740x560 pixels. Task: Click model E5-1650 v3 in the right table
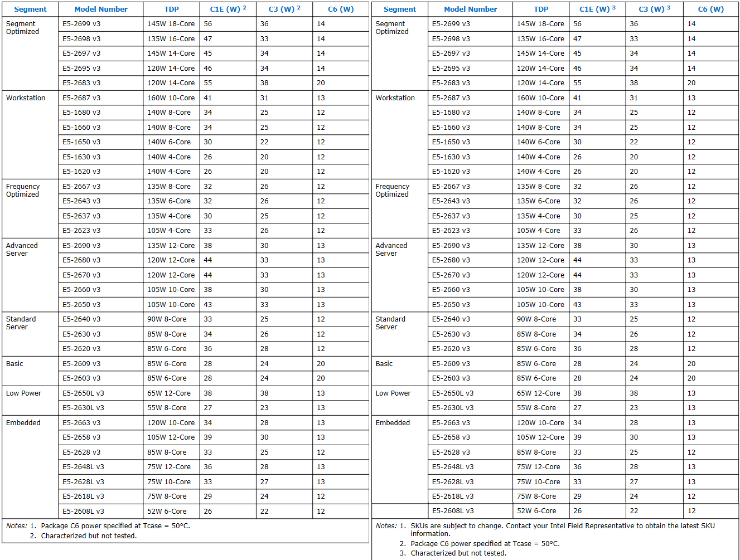tap(451, 142)
